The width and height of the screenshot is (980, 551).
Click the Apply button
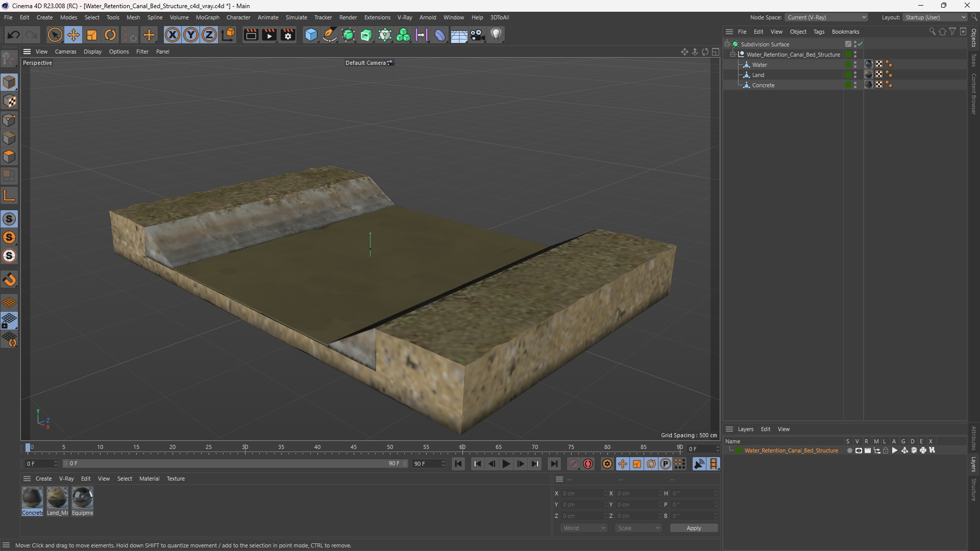[694, 528]
